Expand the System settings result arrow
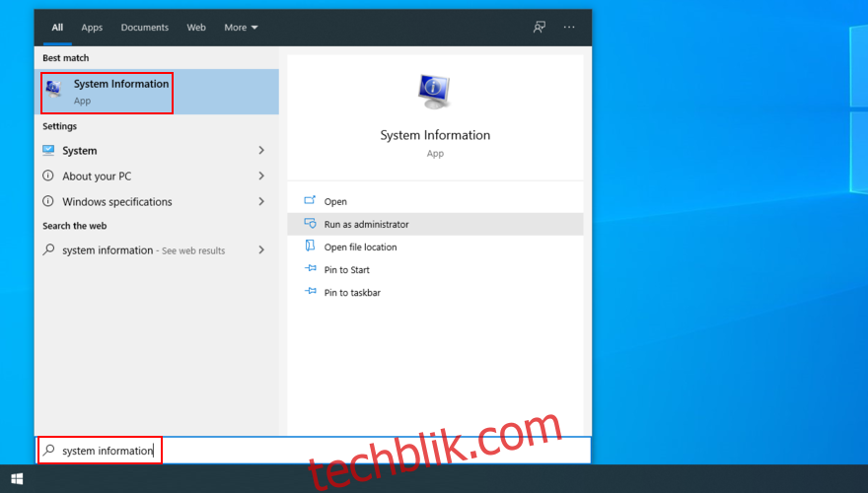This screenshot has width=868, height=493. (x=261, y=150)
